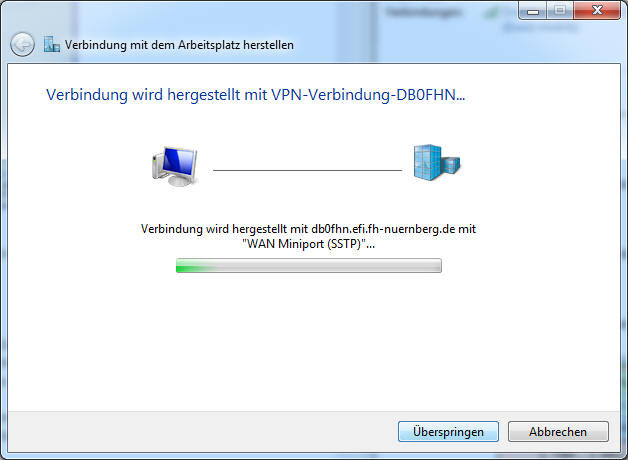Click the line connecting the computer and the building
The width and height of the screenshot is (628, 460).
307,170
